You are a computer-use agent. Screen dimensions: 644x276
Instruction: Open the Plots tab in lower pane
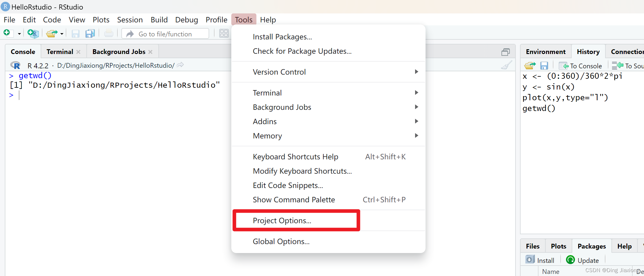559,246
